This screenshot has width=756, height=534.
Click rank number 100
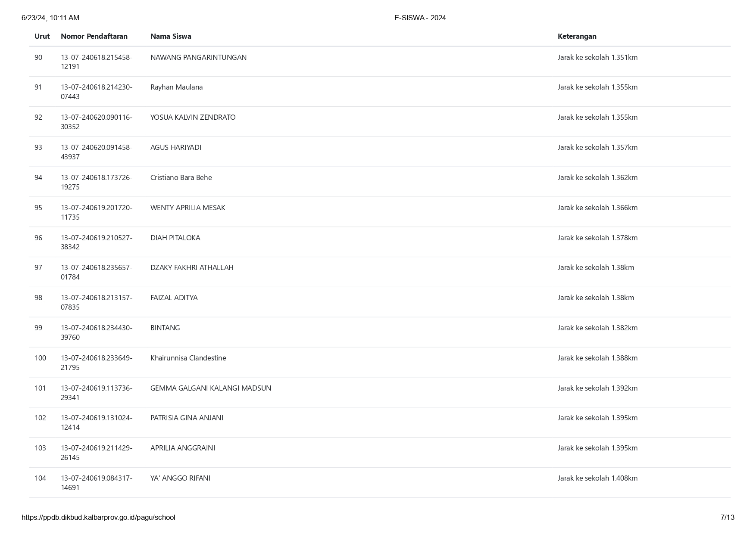click(x=40, y=358)
